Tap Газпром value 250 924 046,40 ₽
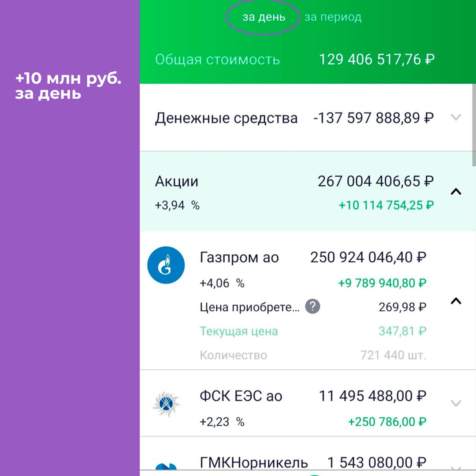The width and height of the screenshot is (476, 476). pyautogui.click(x=368, y=257)
